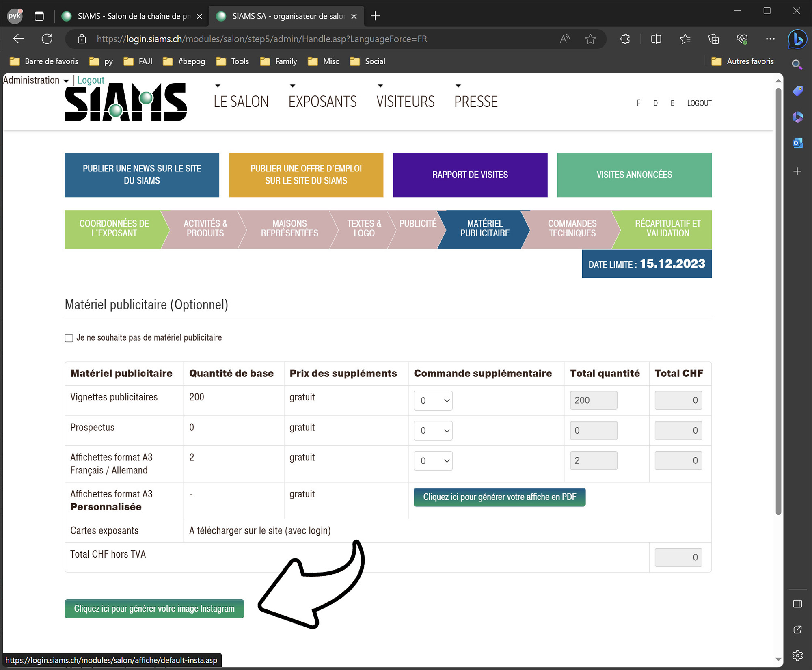This screenshot has height=670, width=812.
Task: Open the Settings and more ellipsis
Action: pos(770,39)
